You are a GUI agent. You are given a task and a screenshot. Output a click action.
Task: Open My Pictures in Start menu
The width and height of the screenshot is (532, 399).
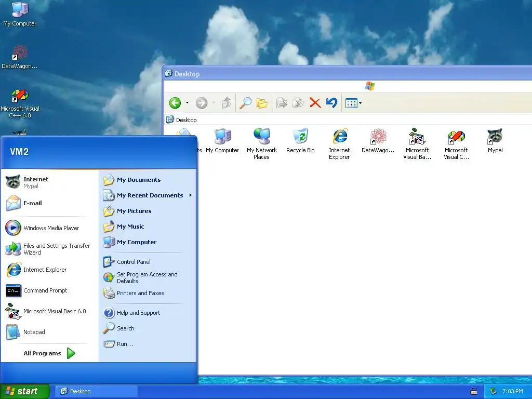pyautogui.click(x=148, y=211)
